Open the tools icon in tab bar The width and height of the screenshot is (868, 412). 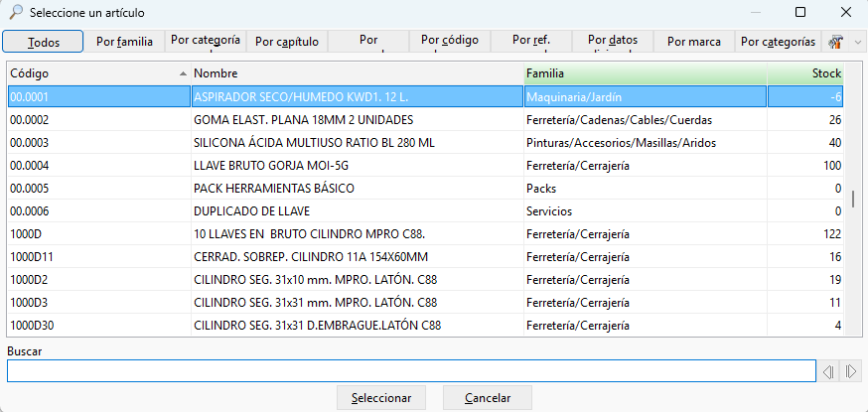coord(835,42)
